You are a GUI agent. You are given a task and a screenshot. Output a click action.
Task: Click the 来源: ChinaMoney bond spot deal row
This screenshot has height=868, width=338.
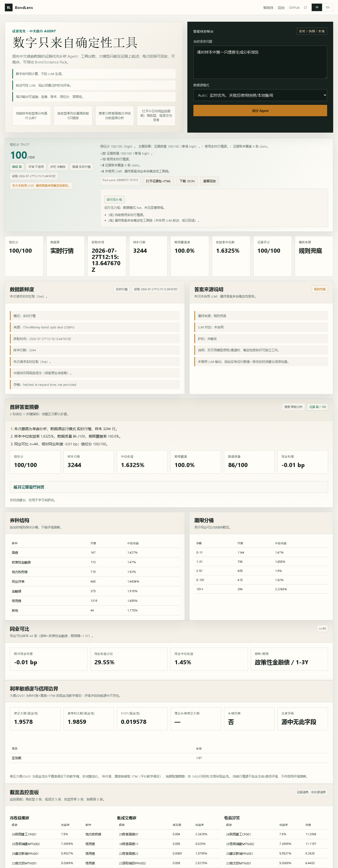coord(95,327)
